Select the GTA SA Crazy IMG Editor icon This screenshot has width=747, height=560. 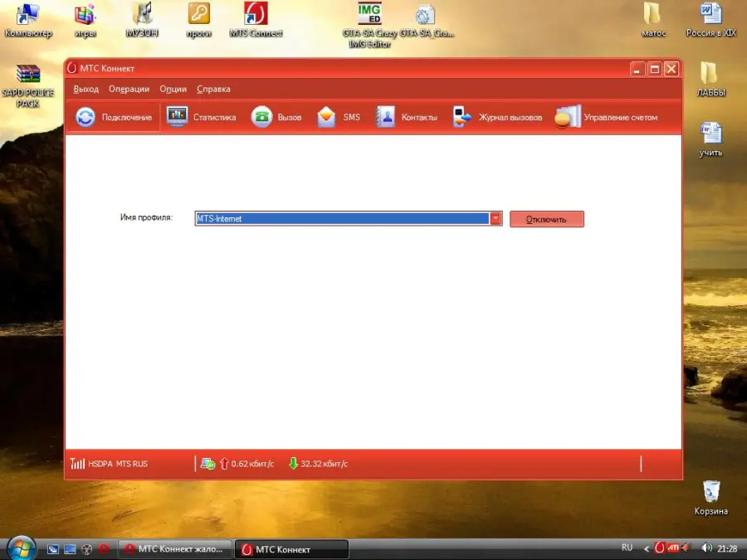coord(369,25)
